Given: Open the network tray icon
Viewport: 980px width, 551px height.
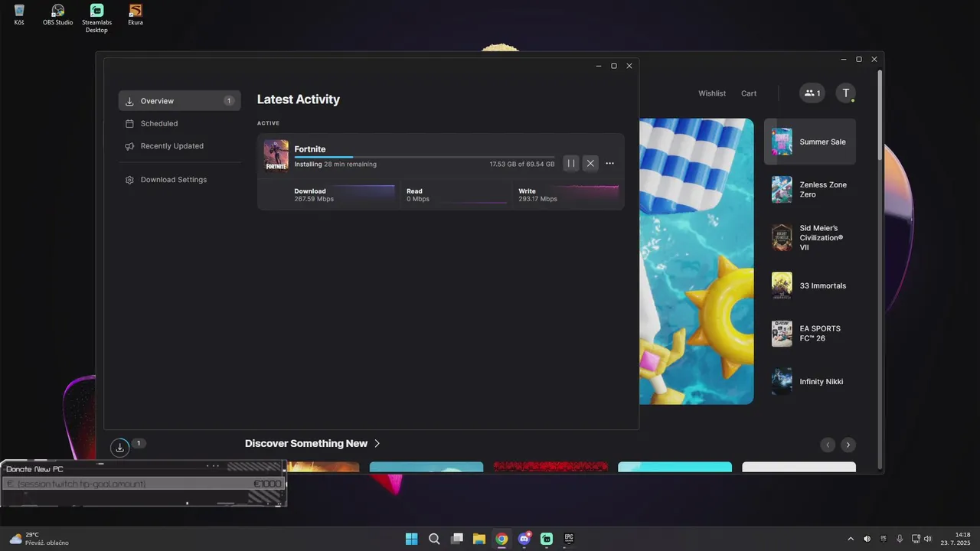Looking at the screenshot, I should tap(916, 539).
